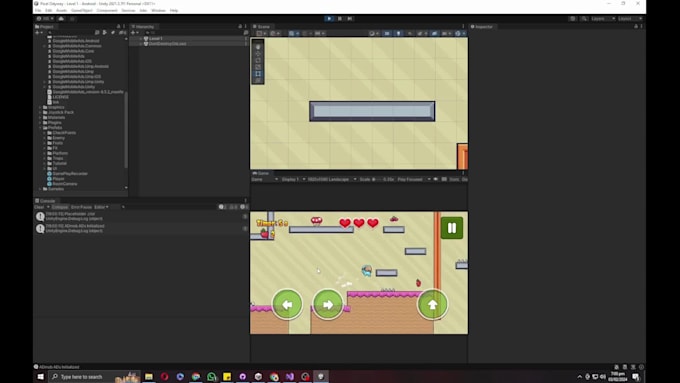
Task: Select the Enemy folder in Prefabs
Action: 59,138
